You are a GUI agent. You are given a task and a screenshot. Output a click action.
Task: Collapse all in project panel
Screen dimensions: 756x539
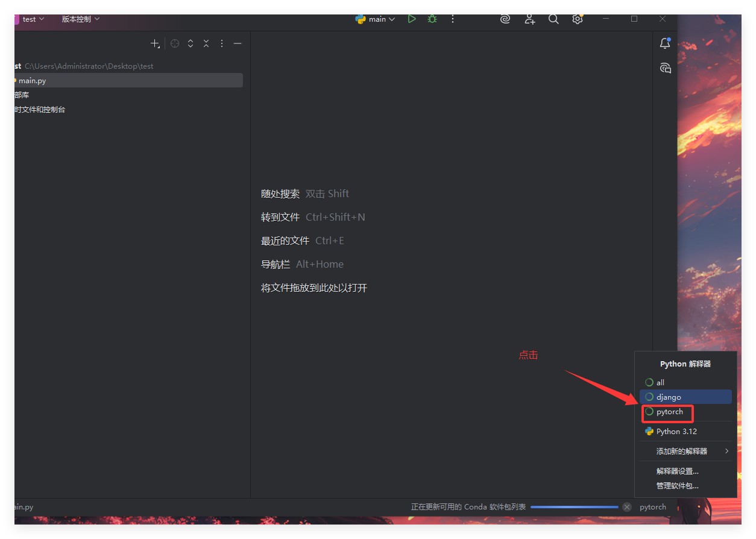click(206, 43)
